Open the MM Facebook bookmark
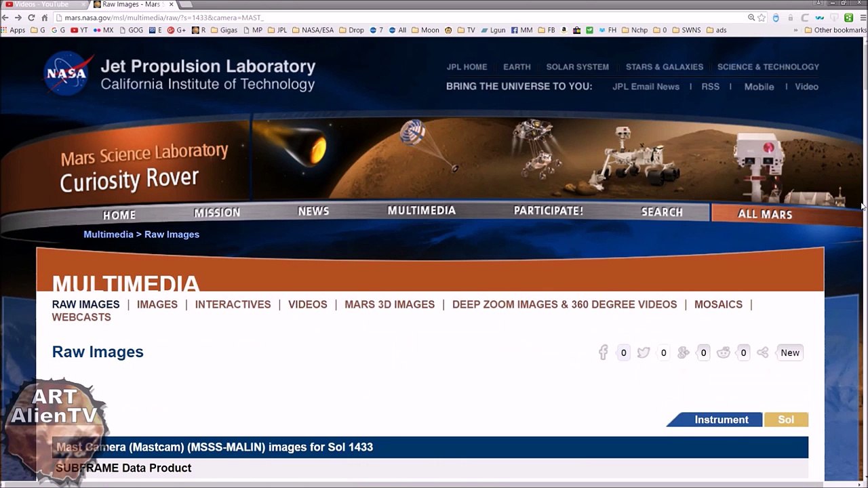The image size is (868, 488). 522,30
